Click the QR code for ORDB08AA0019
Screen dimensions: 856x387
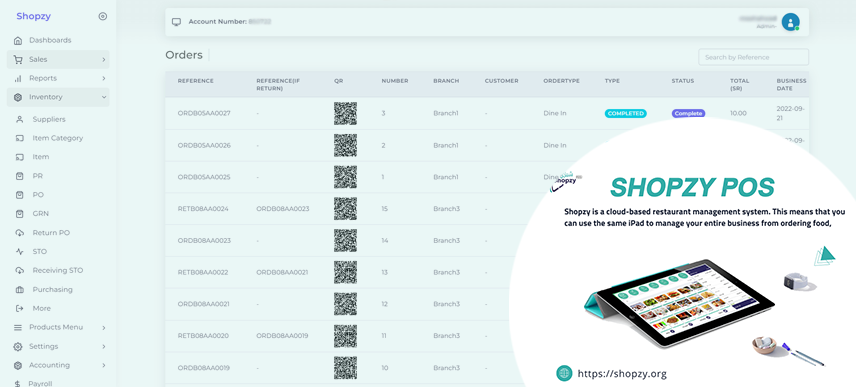(x=345, y=368)
